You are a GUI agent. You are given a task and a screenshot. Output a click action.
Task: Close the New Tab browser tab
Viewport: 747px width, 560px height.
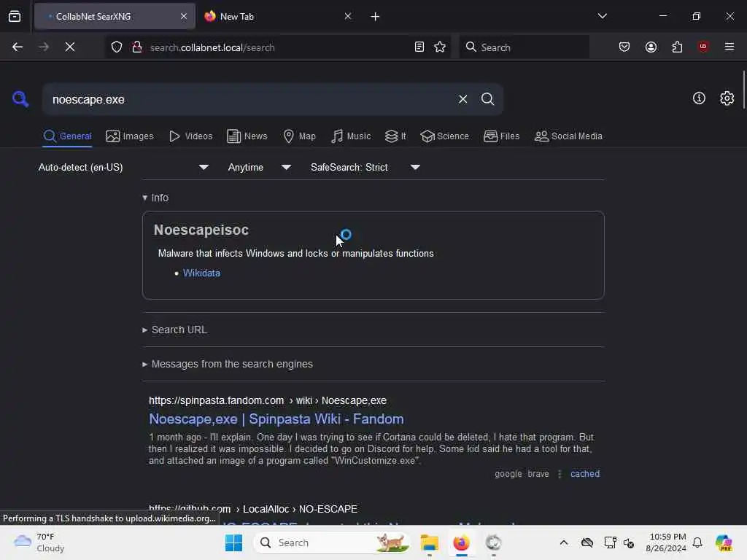[348, 16]
